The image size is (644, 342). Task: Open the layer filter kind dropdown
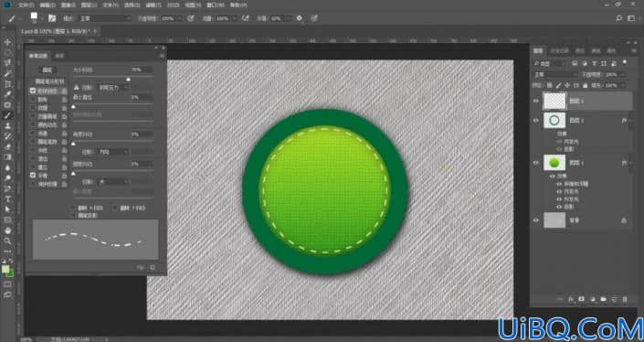pyautogui.click(x=550, y=64)
